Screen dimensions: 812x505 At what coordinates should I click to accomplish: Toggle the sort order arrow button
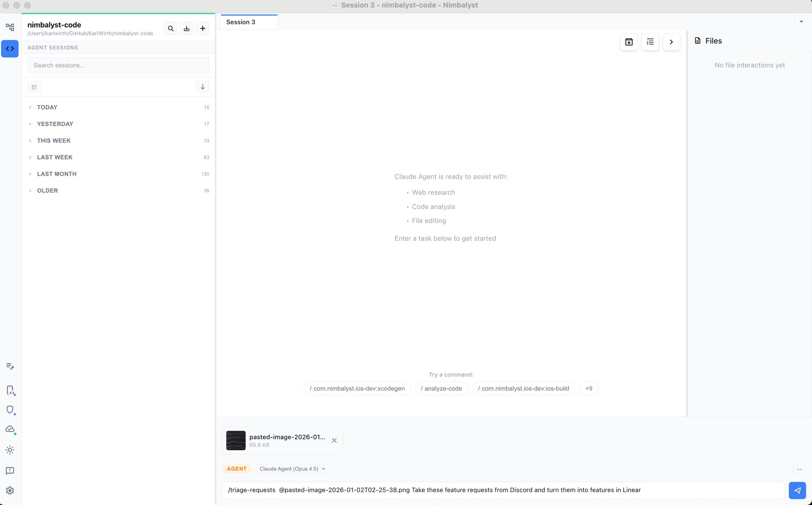(x=203, y=87)
